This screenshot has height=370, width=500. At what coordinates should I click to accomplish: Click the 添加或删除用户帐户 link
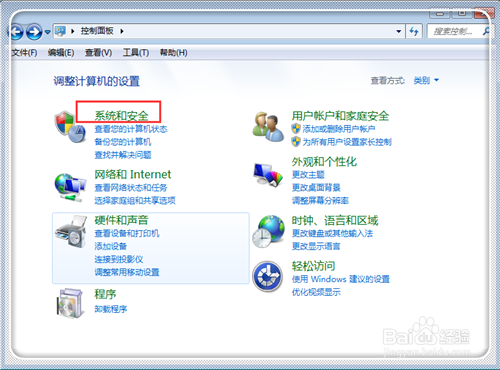click(x=339, y=129)
